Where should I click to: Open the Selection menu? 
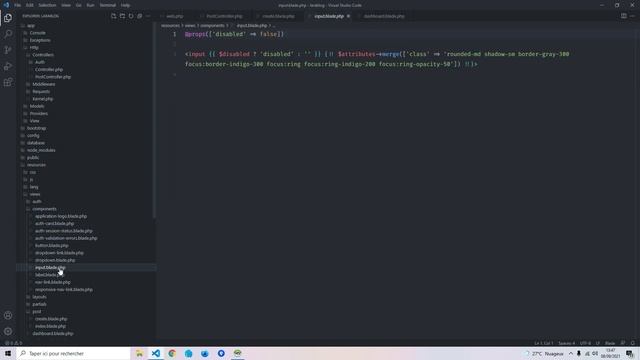pos(47,5)
